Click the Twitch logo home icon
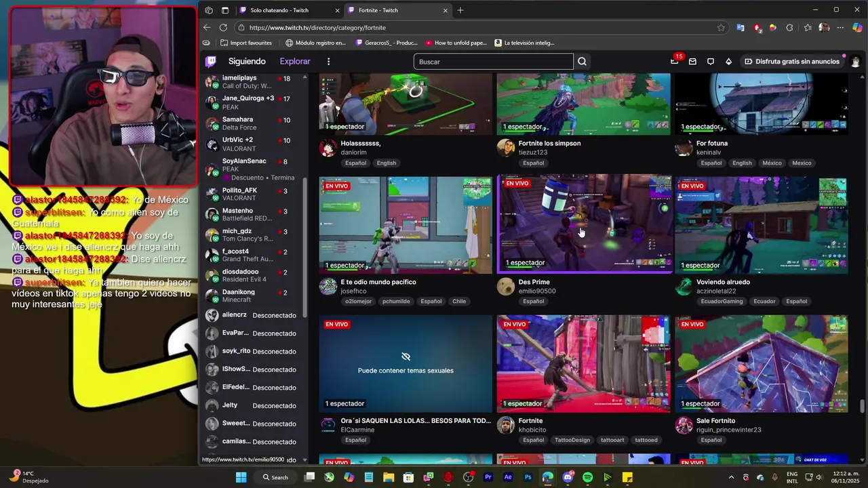 [x=211, y=61]
